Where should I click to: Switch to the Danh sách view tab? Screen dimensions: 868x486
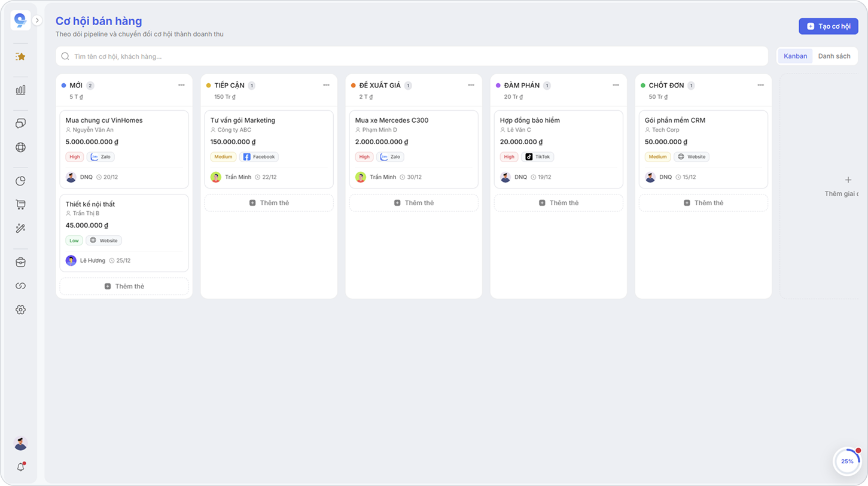834,56
